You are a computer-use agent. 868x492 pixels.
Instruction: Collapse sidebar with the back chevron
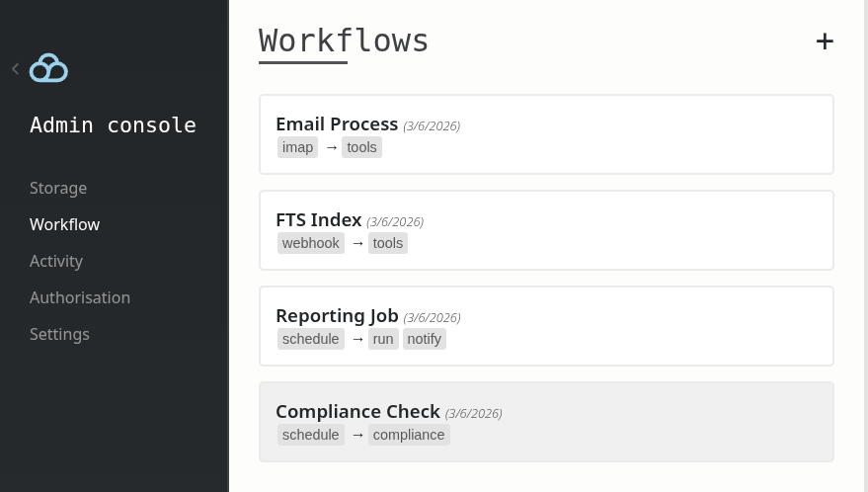16,68
